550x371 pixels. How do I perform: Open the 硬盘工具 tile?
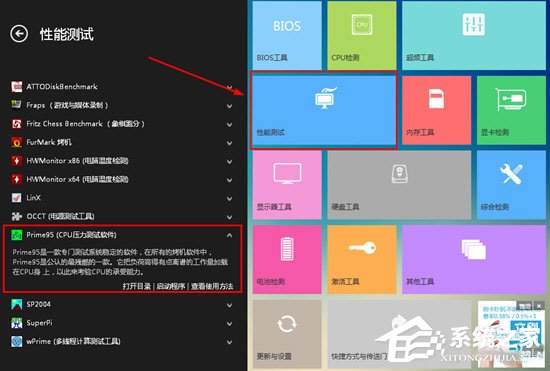399,185
